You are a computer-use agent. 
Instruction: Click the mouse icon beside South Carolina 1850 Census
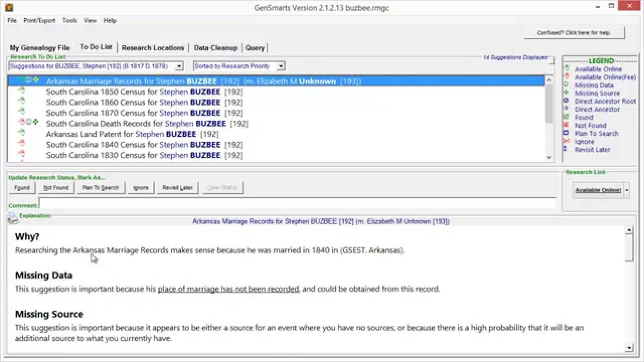pyautogui.click(x=22, y=92)
